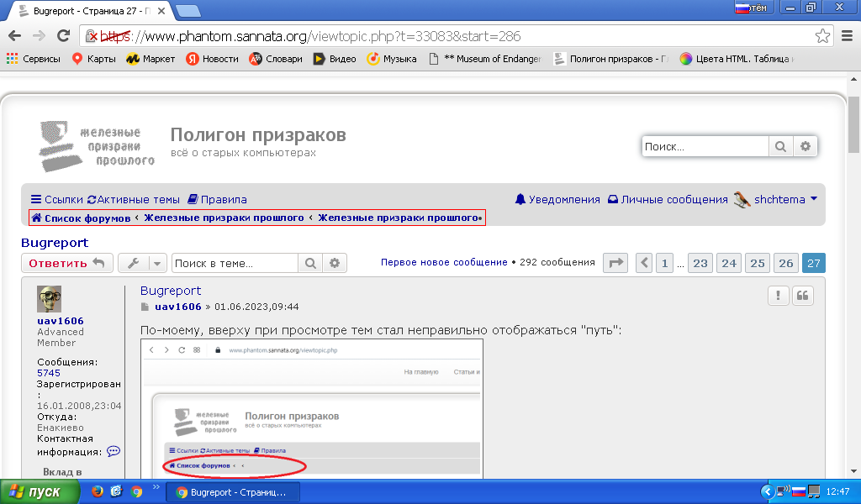Image resolution: width=861 pixels, height=504 pixels.
Task: Open Firefox from the taskbar quick launch
Action: [x=98, y=491]
